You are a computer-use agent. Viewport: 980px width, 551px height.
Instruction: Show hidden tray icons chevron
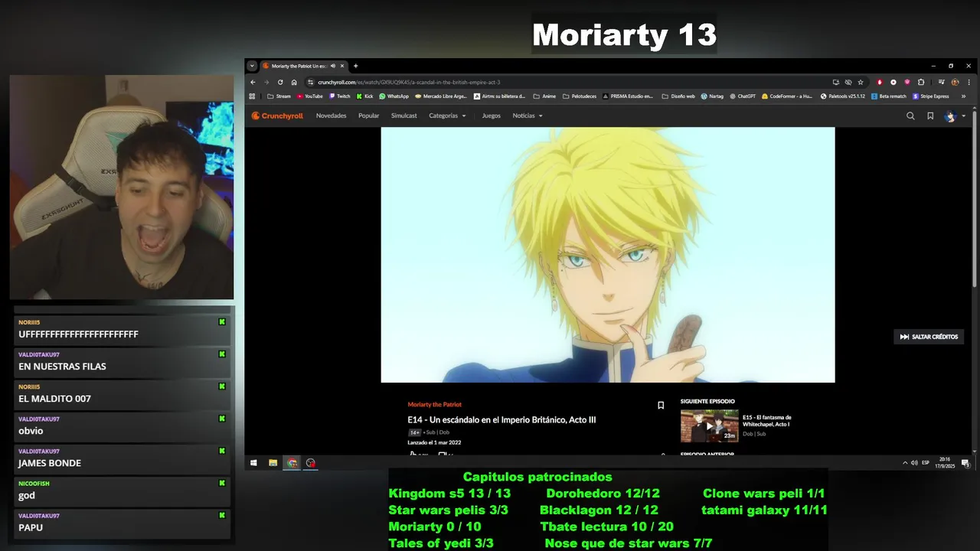point(905,463)
